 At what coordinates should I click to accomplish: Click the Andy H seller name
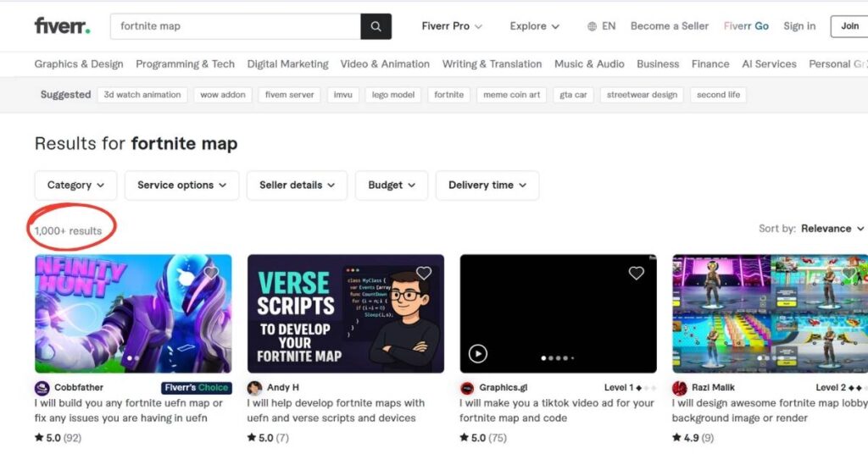(283, 388)
